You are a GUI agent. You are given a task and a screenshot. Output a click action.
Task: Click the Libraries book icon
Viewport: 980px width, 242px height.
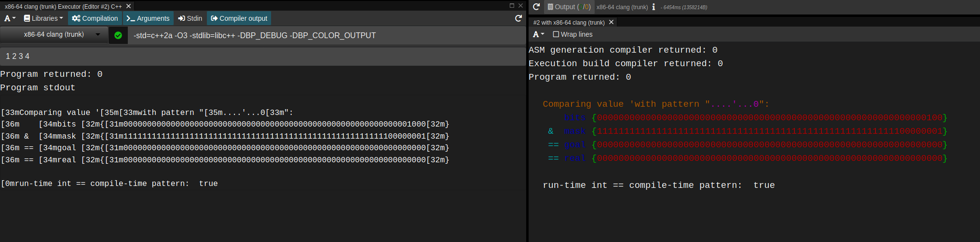coord(27,18)
